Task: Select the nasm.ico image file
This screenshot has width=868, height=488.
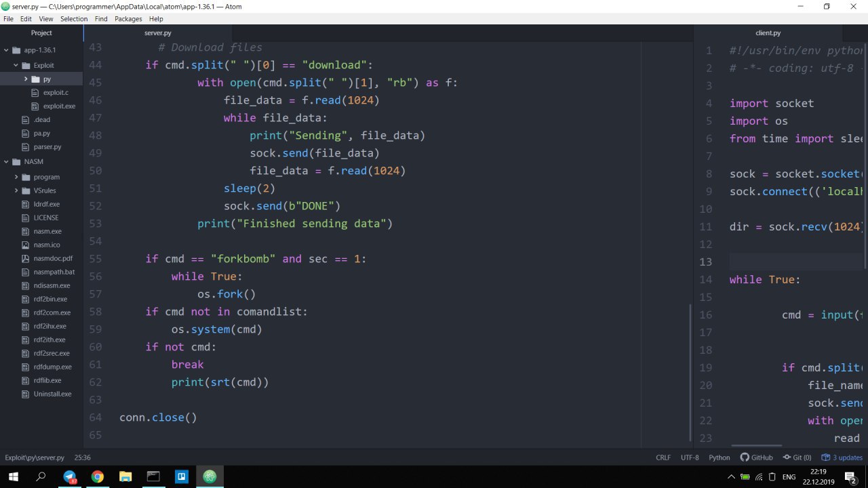Action: [47, 245]
